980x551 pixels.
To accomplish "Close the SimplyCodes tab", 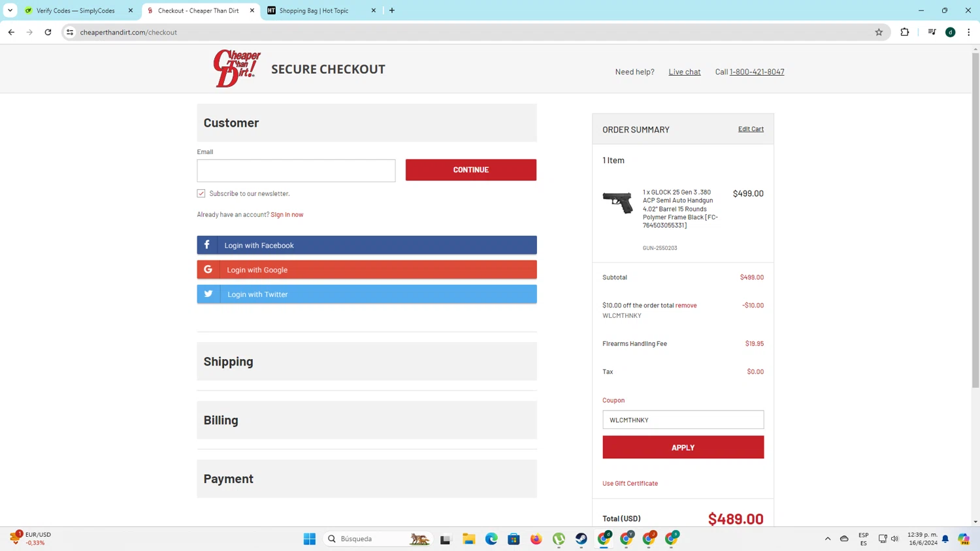I will coord(131,10).
